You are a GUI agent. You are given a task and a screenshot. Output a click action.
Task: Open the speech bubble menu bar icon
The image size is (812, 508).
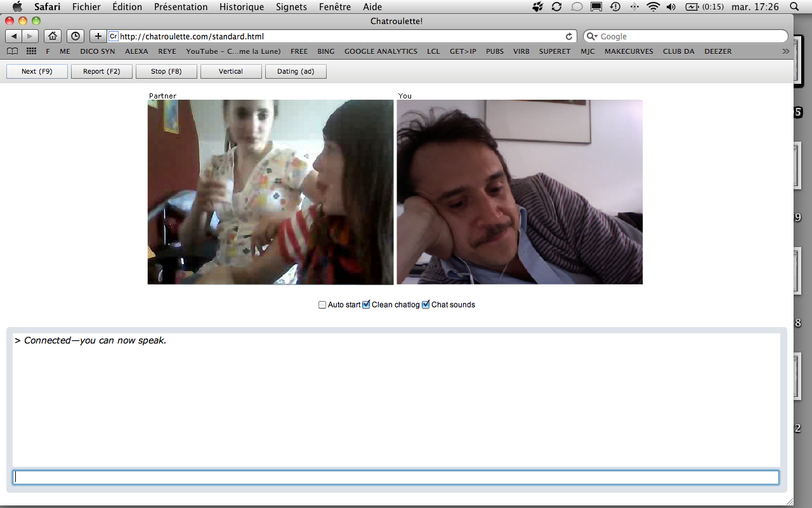tap(577, 7)
